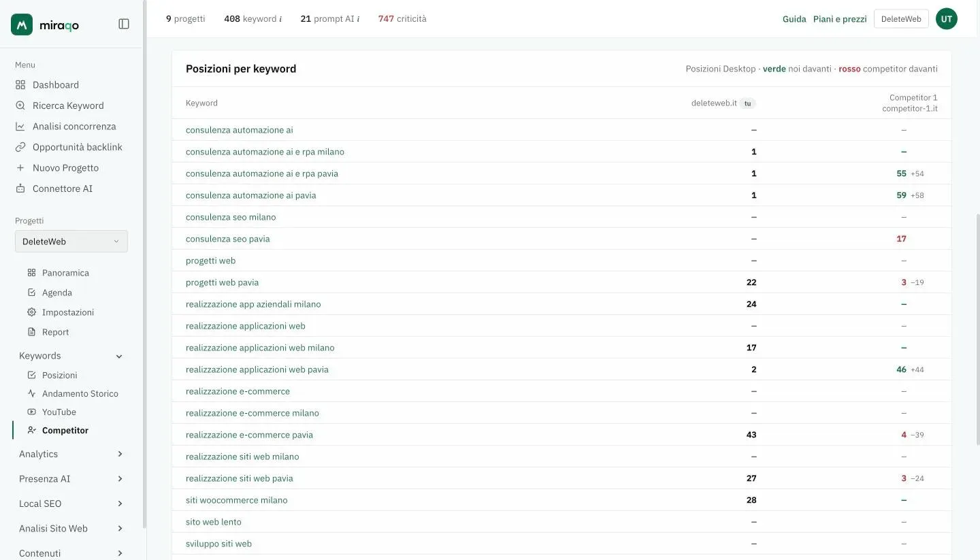Click the DeleteWeb button in header
Viewport: 980px width, 560px height.
point(901,19)
